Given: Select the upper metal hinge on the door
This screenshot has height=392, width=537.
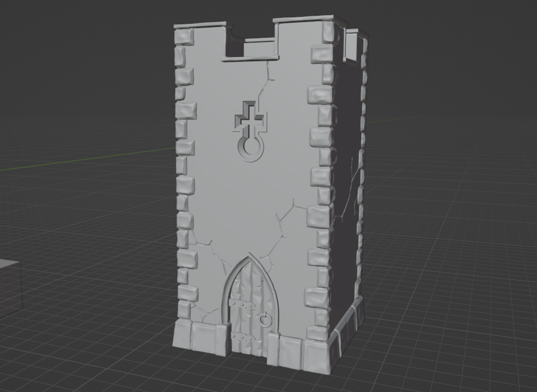Looking at the screenshot, I should coord(240,303).
